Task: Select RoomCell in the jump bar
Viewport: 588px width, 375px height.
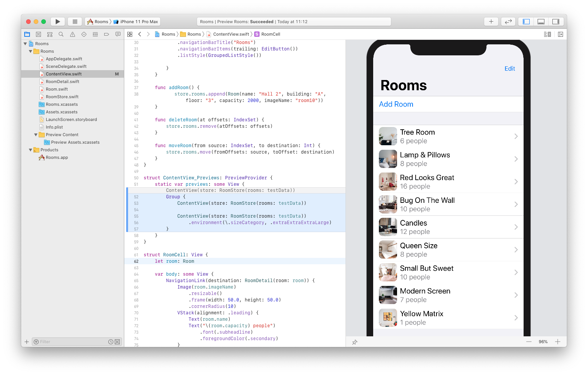Action: [x=270, y=34]
